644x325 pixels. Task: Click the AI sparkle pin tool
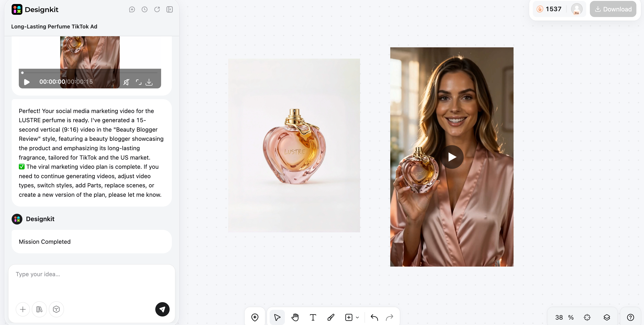255,317
